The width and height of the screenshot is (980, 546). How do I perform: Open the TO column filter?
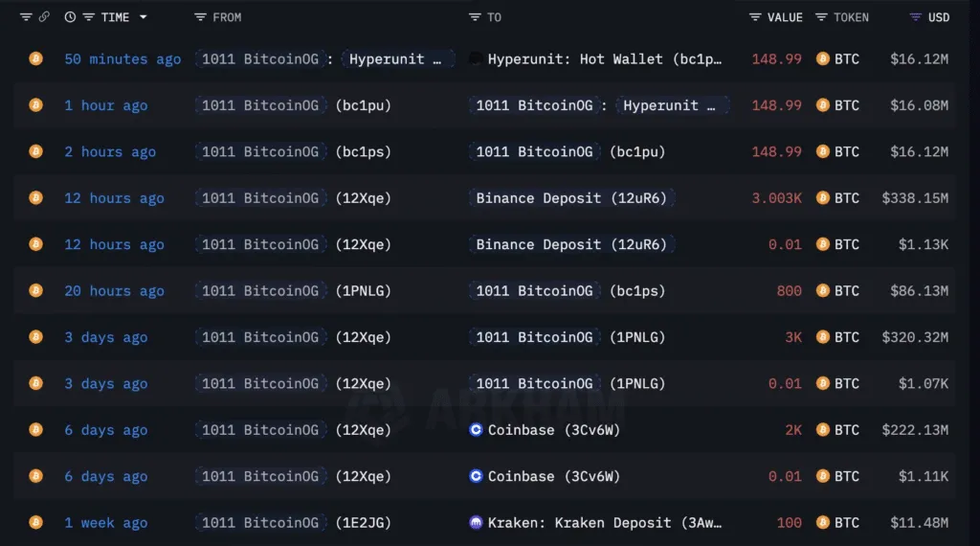point(475,17)
